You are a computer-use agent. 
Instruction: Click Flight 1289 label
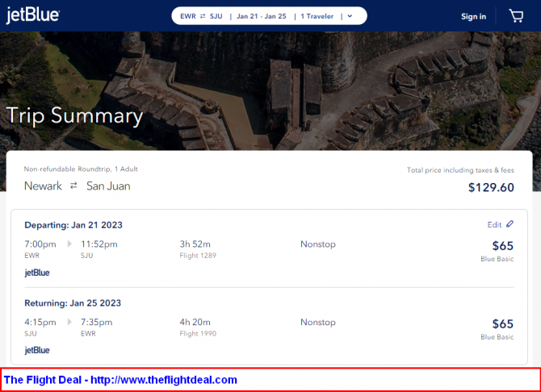(198, 256)
